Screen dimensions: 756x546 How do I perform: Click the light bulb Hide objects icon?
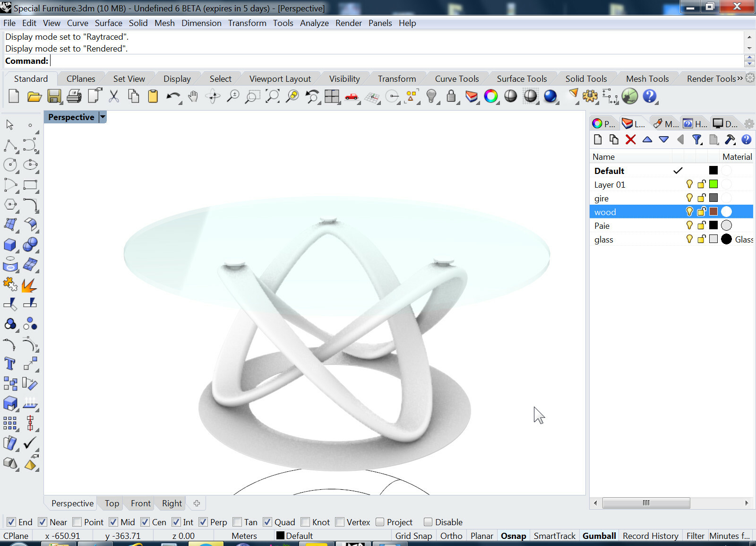[x=431, y=96]
